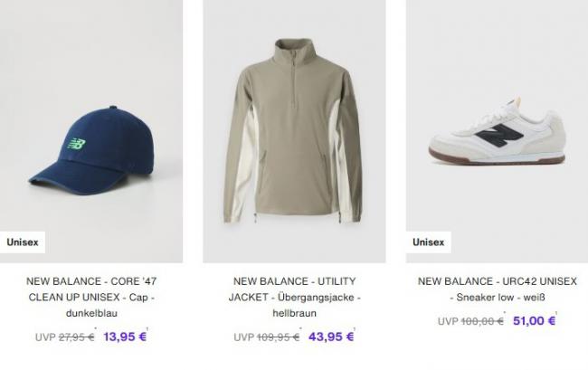Open the UTILITY JACKET Übergangsjacke product title

pyautogui.click(x=293, y=298)
